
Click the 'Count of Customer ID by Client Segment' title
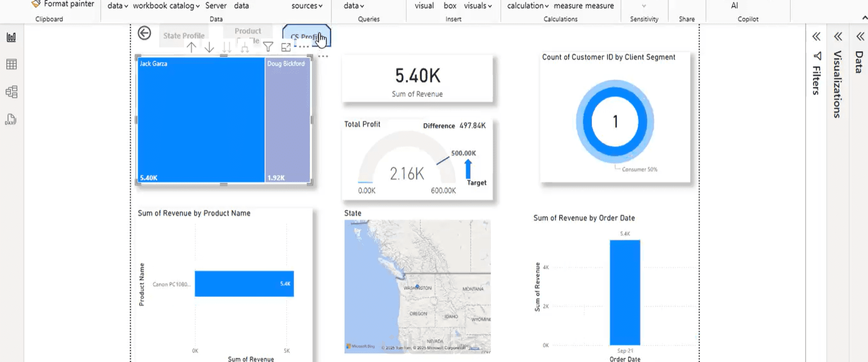(609, 57)
